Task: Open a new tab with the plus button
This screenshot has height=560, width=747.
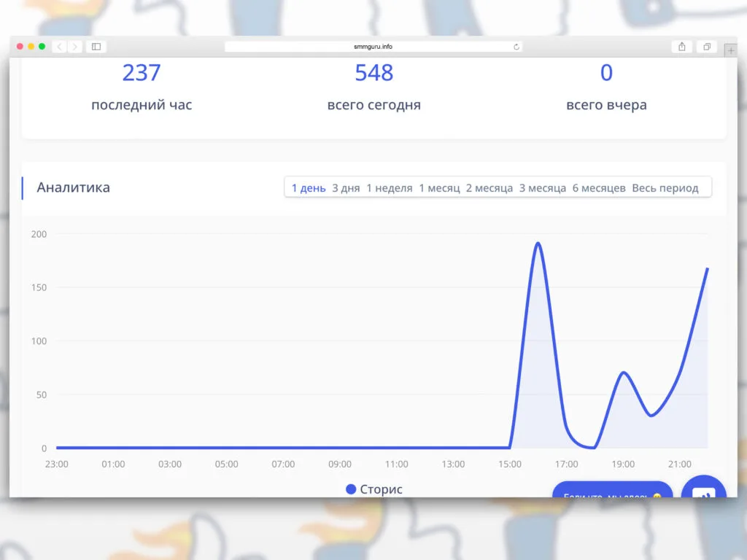Action: coord(731,51)
